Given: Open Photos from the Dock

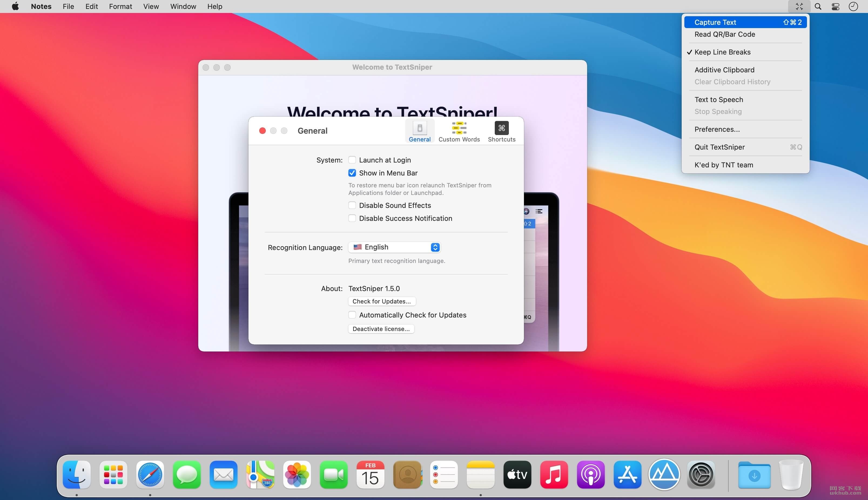Looking at the screenshot, I should [x=297, y=475].
